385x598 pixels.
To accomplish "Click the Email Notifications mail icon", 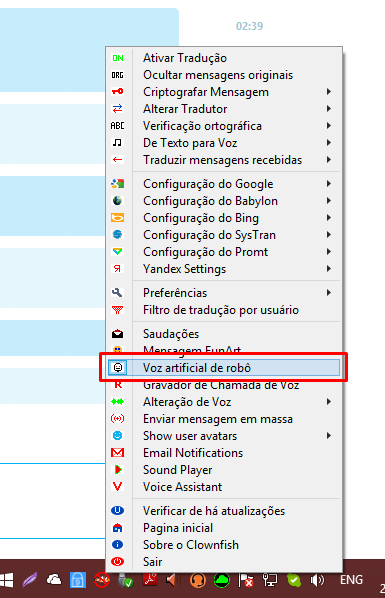I will (x=118, y=453).
